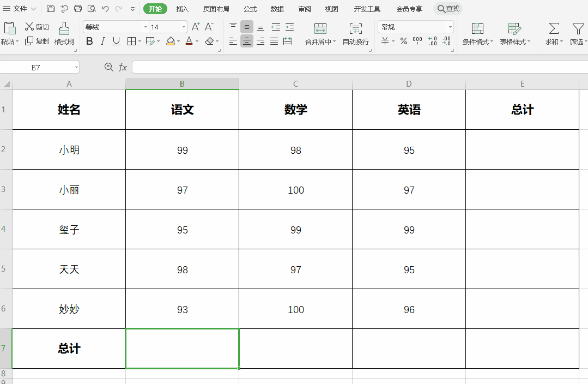Apply percent number style
This screenshot has width=588, height=384.
tap(403, 41)
